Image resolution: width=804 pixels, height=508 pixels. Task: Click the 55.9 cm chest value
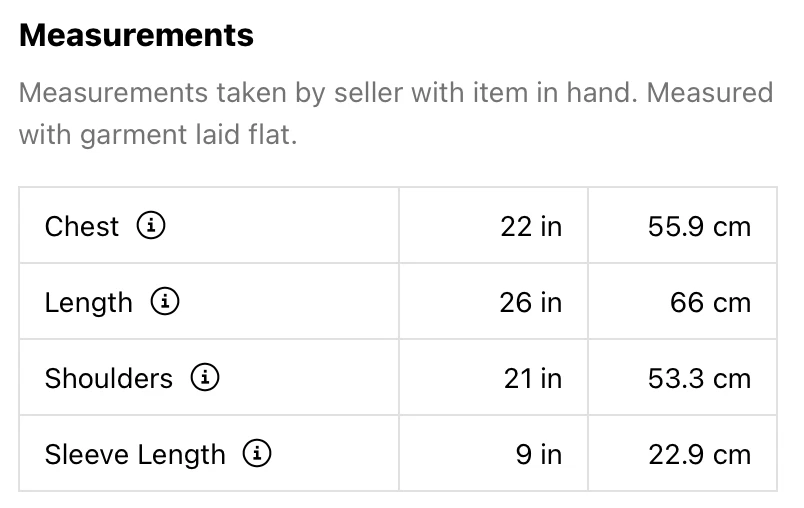pos(699,226)
